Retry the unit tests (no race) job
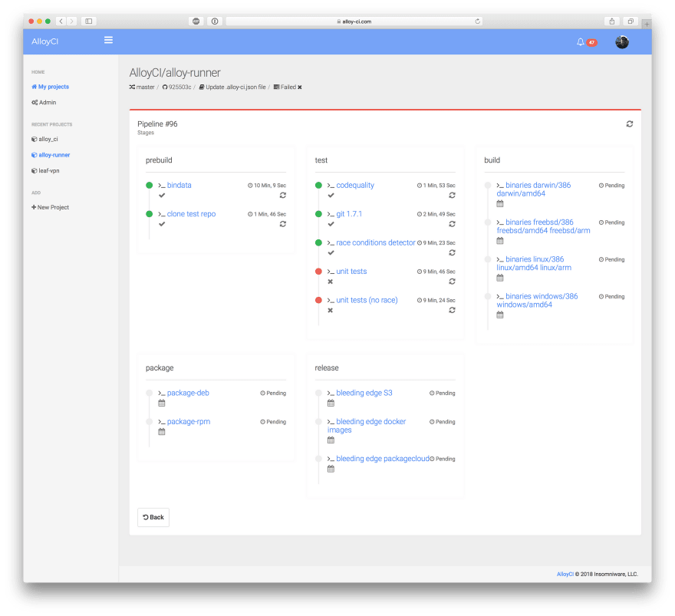This screenshot has width=675, height=616. click(x=452, y=310)
